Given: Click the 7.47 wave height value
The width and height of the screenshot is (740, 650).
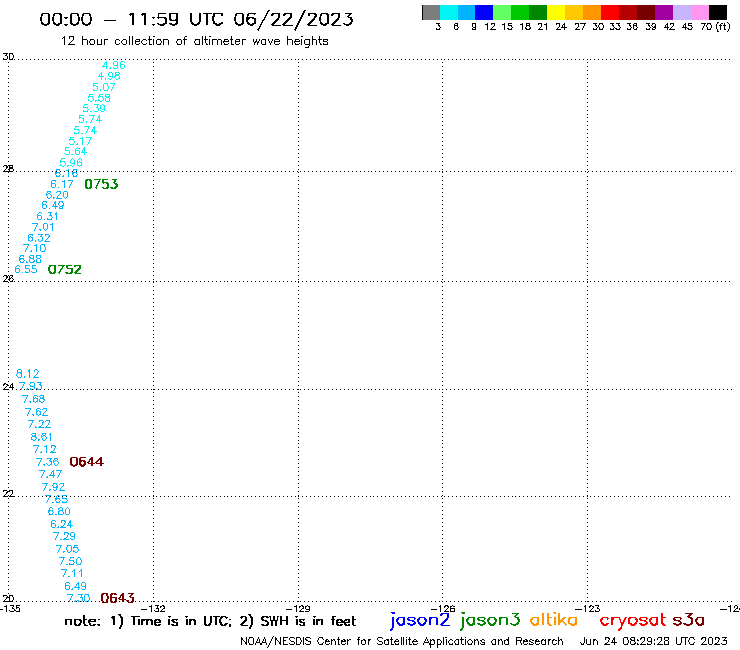Looking at the screenshot, I should [x=50, y=474].
